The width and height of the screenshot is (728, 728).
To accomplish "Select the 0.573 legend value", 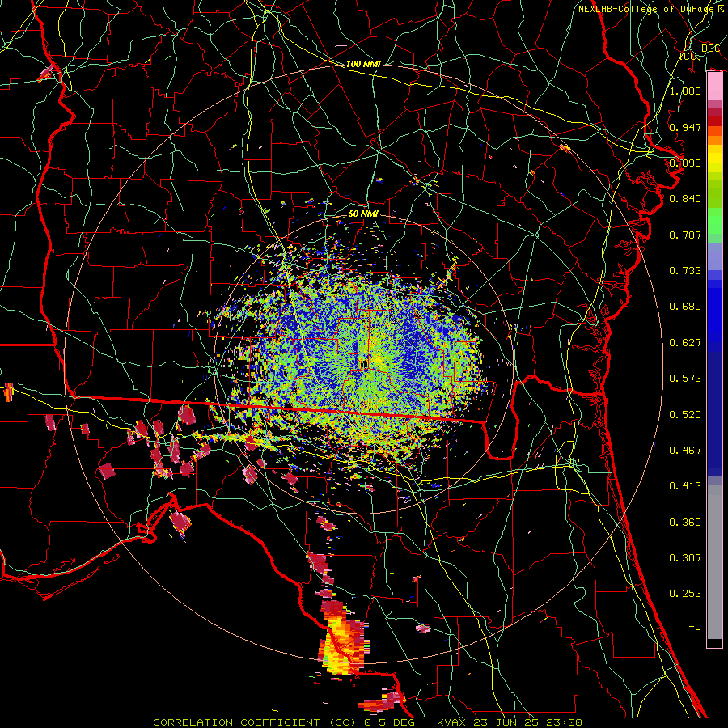I will click(x=685, y=379).
